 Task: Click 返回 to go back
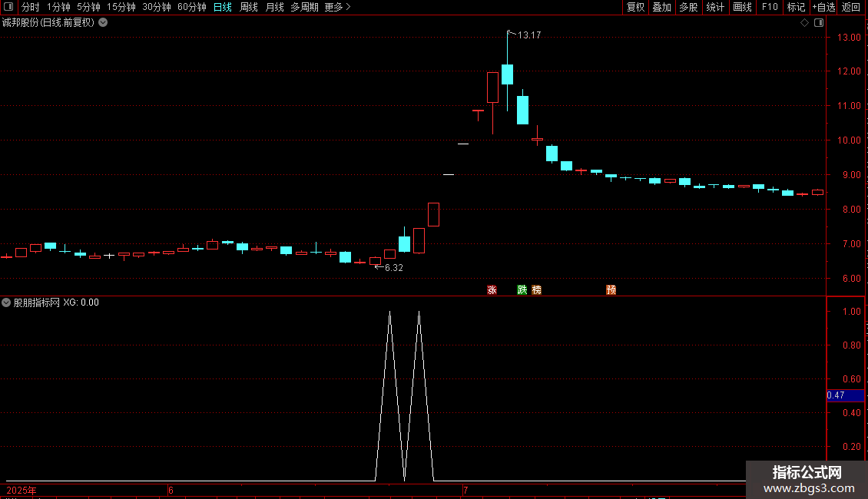(x=851, y=7)
